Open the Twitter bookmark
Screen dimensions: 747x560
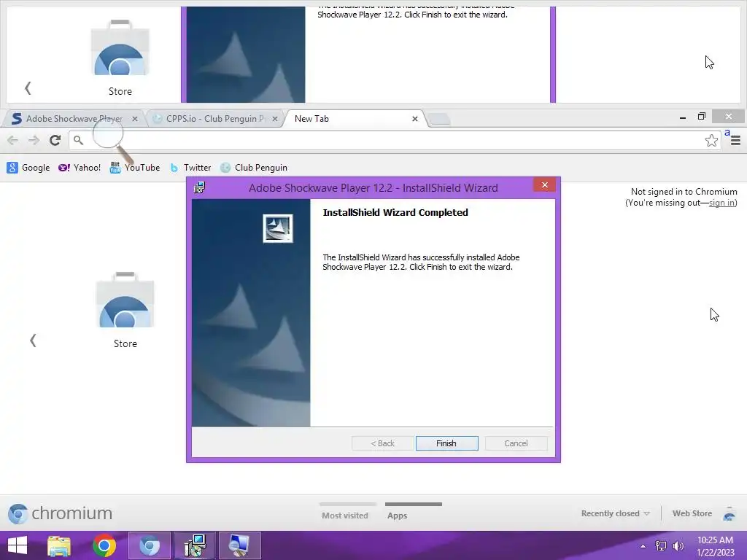pyautogui.click(x=190, y=168)
